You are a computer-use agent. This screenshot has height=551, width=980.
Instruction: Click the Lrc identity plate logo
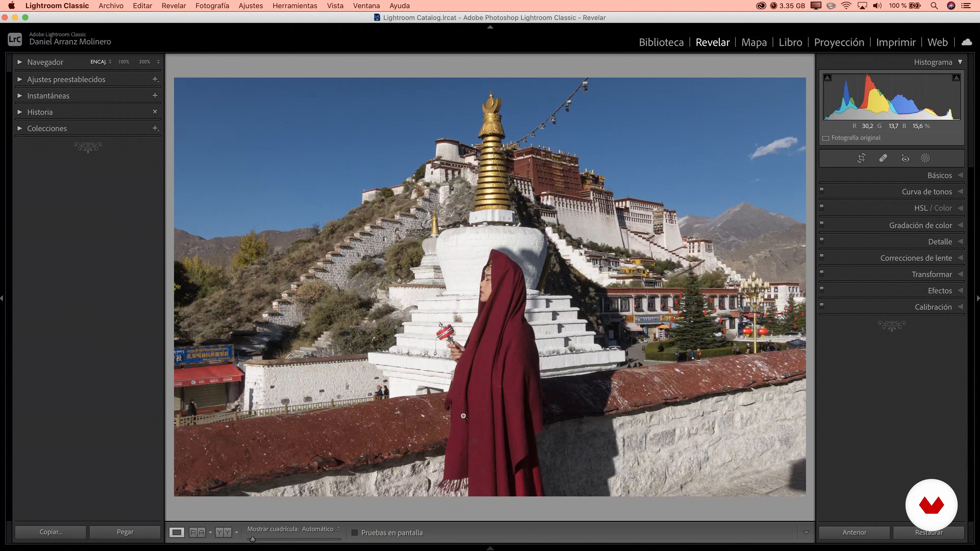tap(15, 39)
